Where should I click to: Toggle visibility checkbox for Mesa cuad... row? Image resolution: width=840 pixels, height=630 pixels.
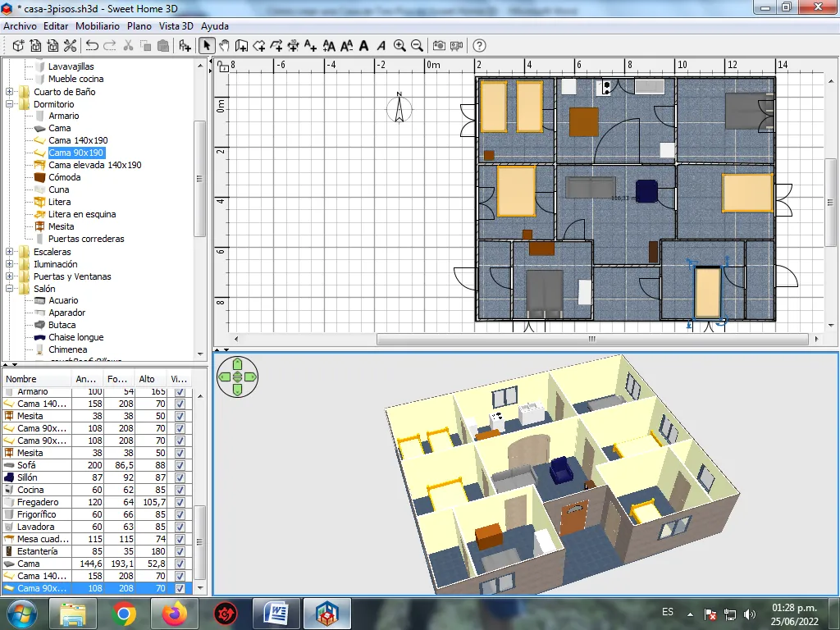(x=180, y=539)
